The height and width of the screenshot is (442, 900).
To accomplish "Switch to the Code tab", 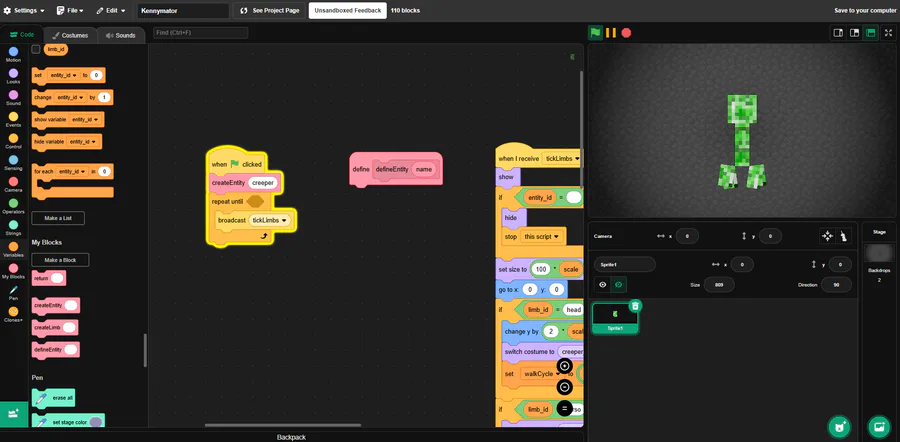I will pos(22,35).
